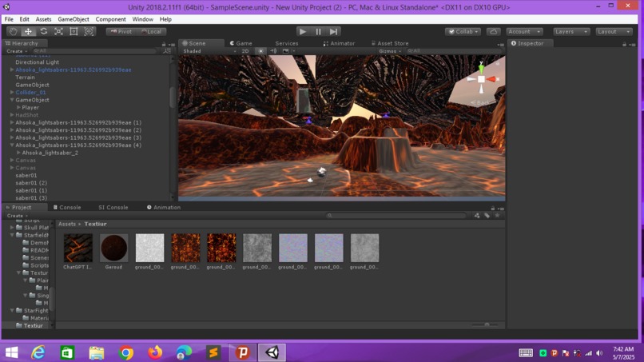Select Terrain in Hierarchy

pos(25,78)
